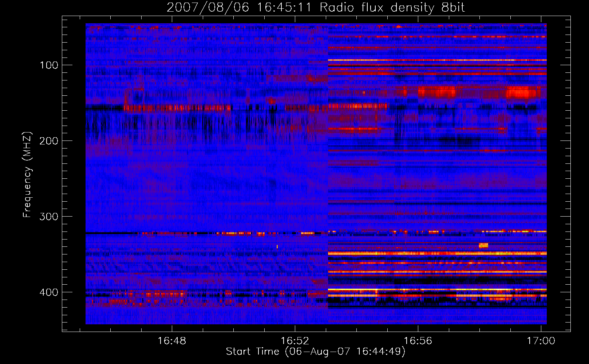Click the small orange burst block near 340 MHz
Viewport: 589px width, 364px height.
483,245
